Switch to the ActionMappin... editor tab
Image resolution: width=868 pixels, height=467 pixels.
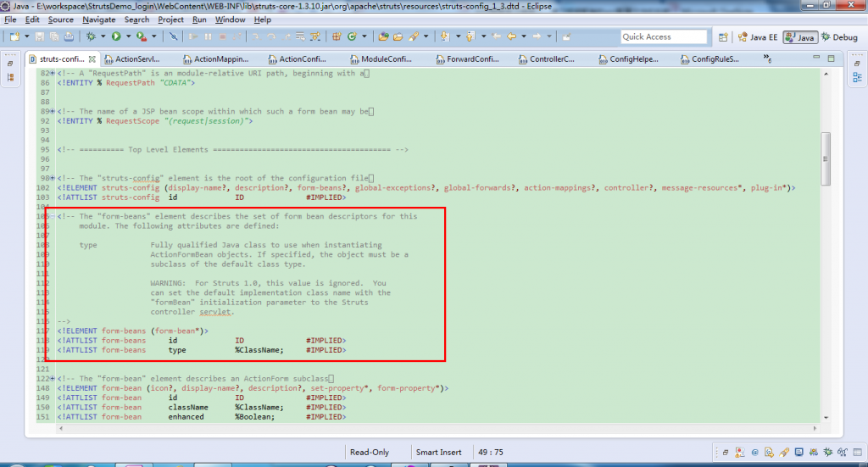coord(215,58)
